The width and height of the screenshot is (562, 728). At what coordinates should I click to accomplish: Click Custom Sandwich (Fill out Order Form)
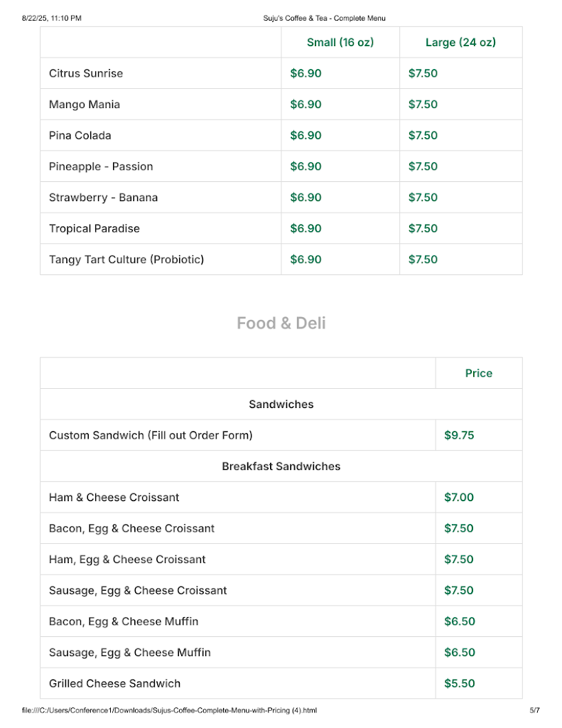tap(151, 435)
